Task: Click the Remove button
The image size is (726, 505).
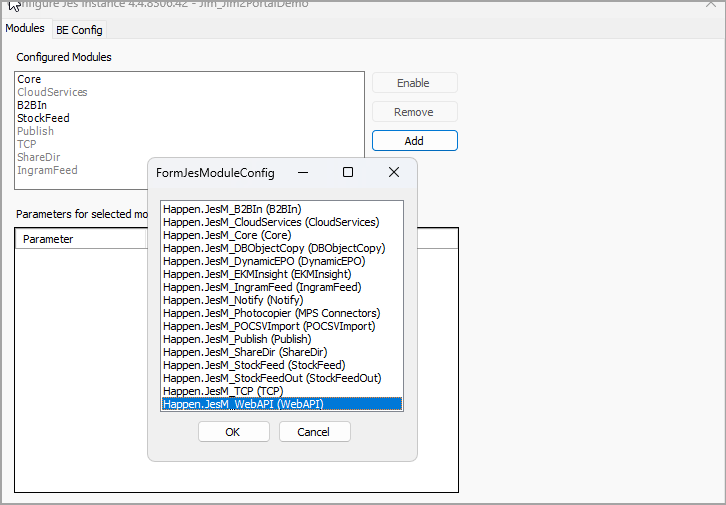Action: (414, 112)
